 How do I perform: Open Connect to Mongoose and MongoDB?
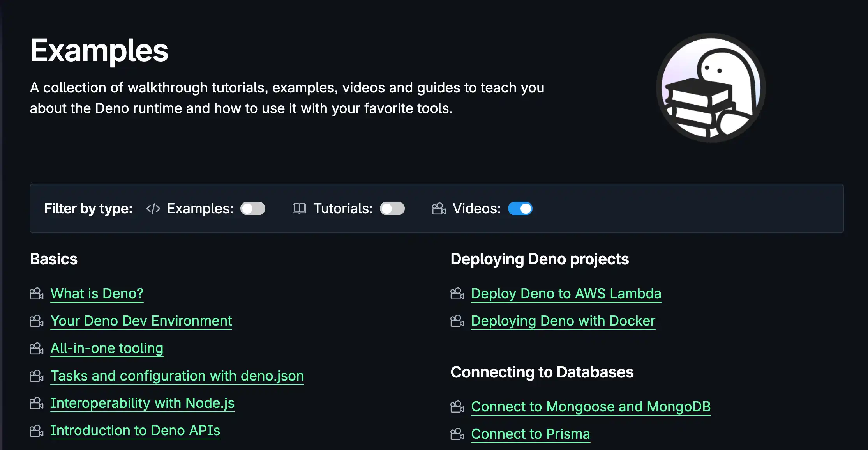(x=591, y=406)
